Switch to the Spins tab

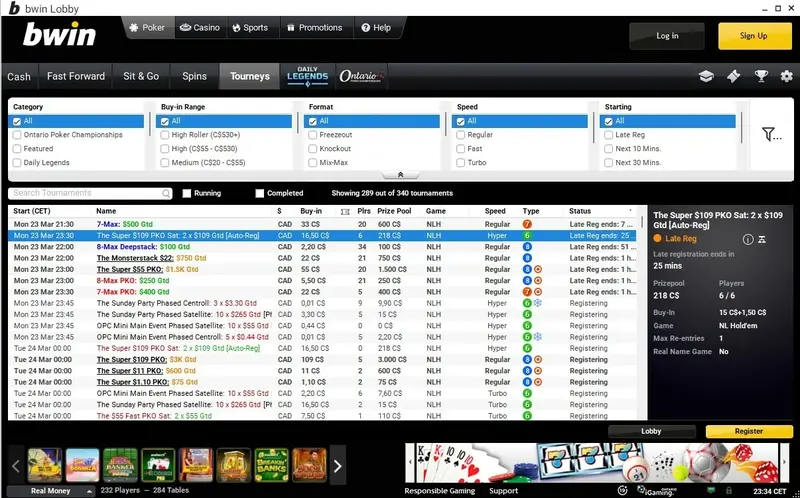[194, 77]
